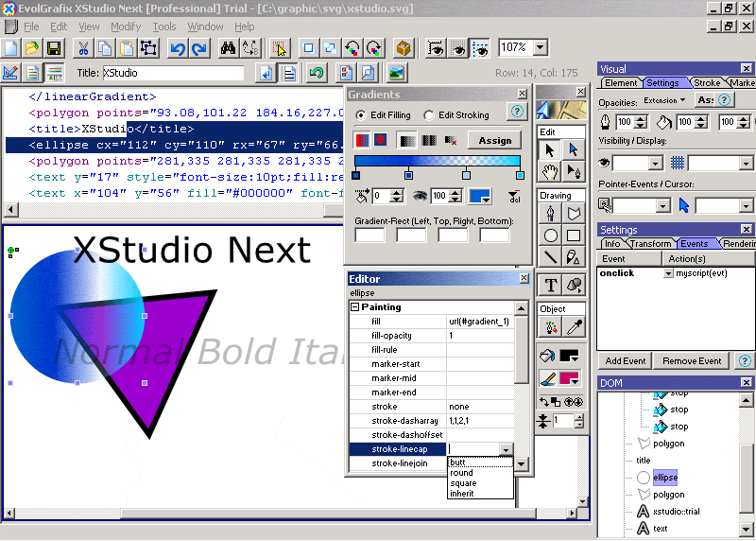756x541 pixels.
Task: Select the Text tool (T icon)
Action: click(x=550, y=286)
